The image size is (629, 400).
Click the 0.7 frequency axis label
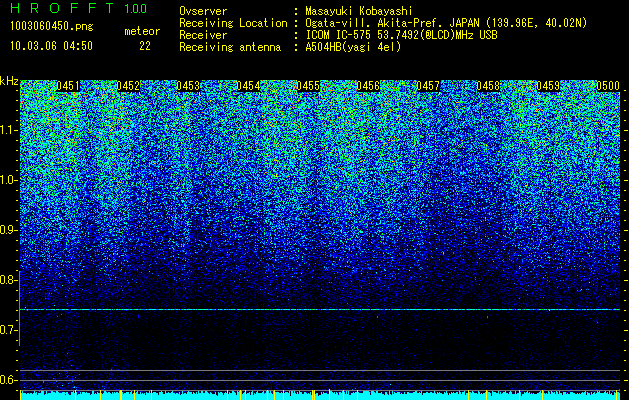8,330
